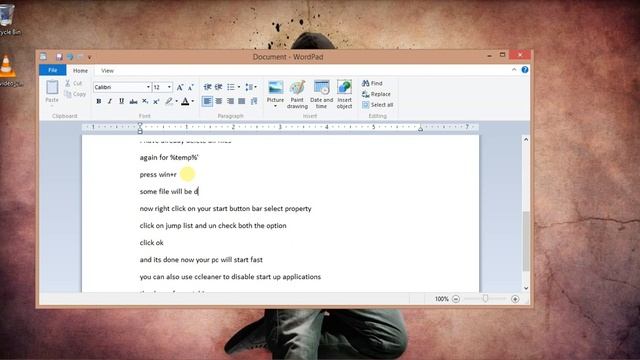Undo the last action
This screenshot has height=360, width=640.
pyautogui.click(x=70, y=57)
